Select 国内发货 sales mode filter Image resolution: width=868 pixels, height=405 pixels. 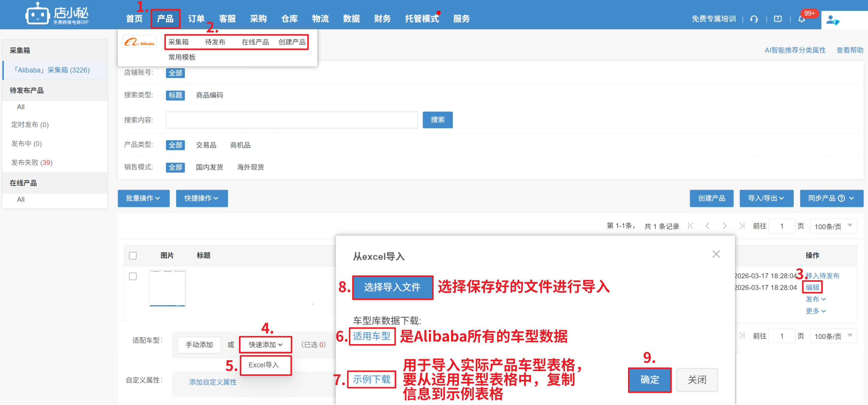tap(209, 167)
